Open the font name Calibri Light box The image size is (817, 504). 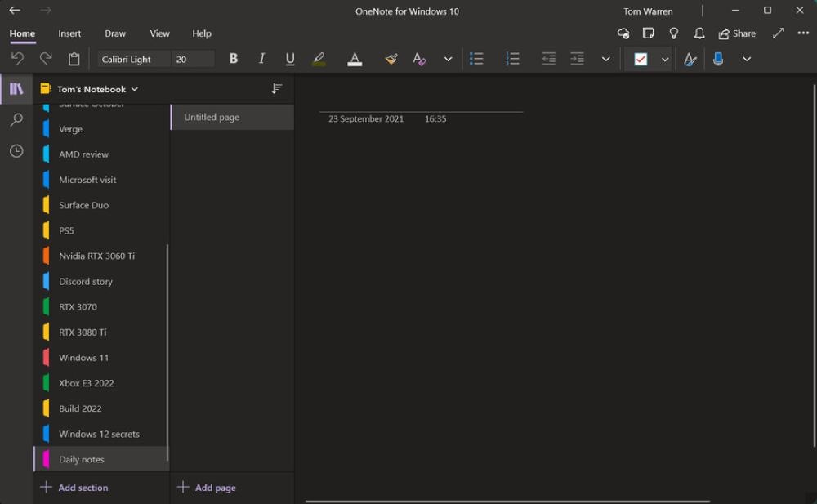(x=134, y=59)
